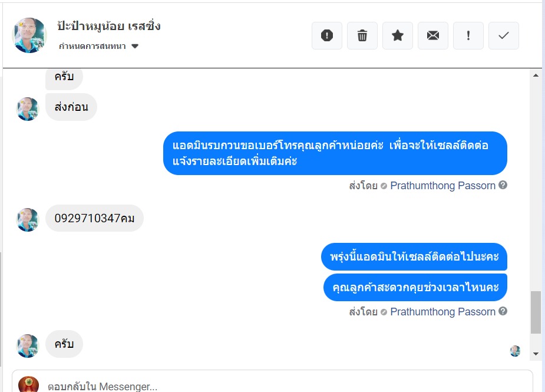Delete conversation using trash icon

(x=362, y=35)
